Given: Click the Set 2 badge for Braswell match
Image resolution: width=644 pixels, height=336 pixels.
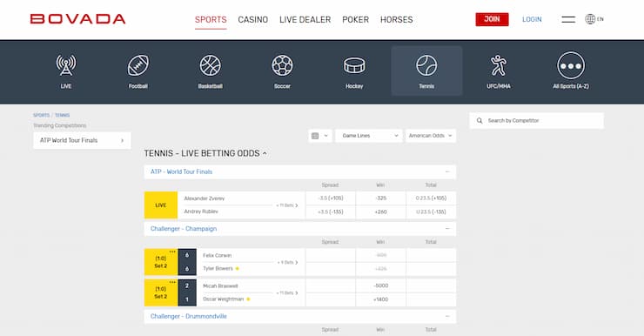Looking at the screenshot, I should (x=161, y=292).
